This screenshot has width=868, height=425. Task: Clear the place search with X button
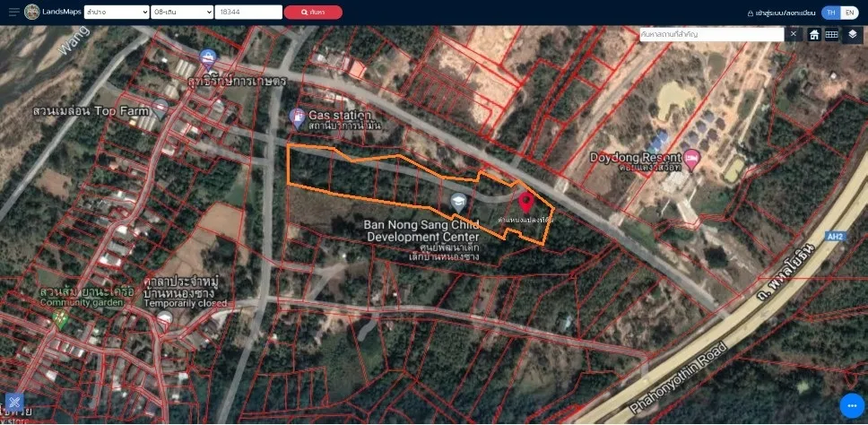coord(793,34)
